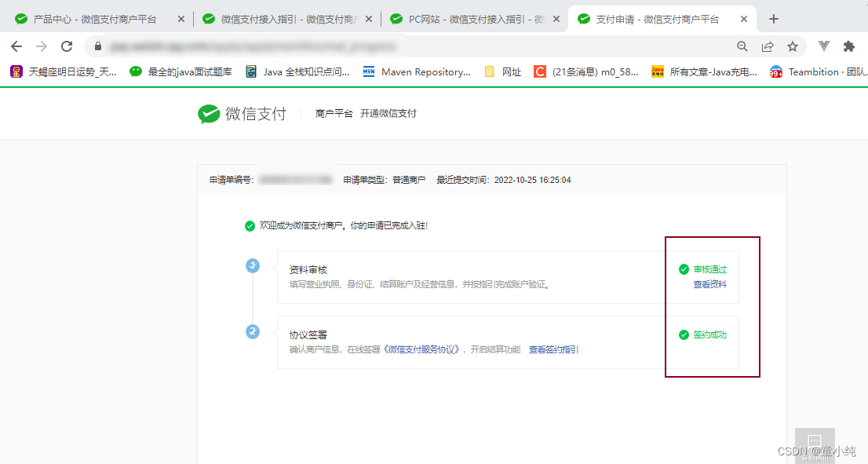Open 天蝎座明日运势 bookmark
Image resolution: width=868 pixels, height=464 pixels.
click(x=64, y=71)
